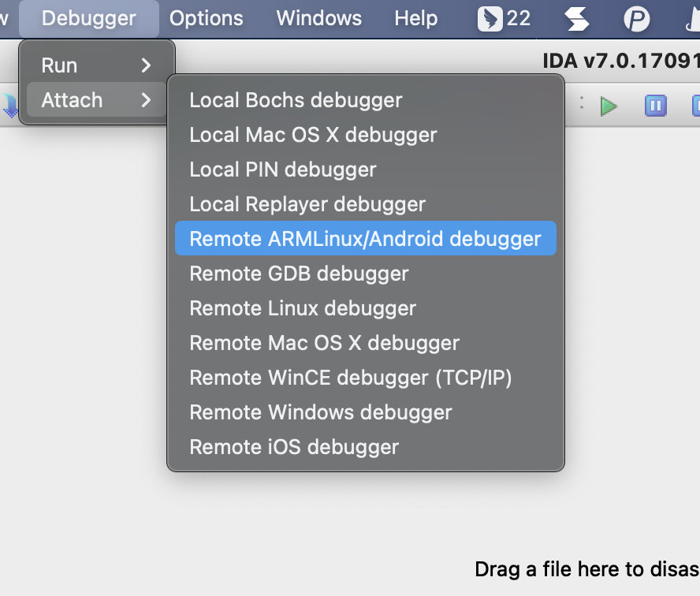Choose Remote iOS debugger
700x596 pixels.
click(x=294, y=447)
